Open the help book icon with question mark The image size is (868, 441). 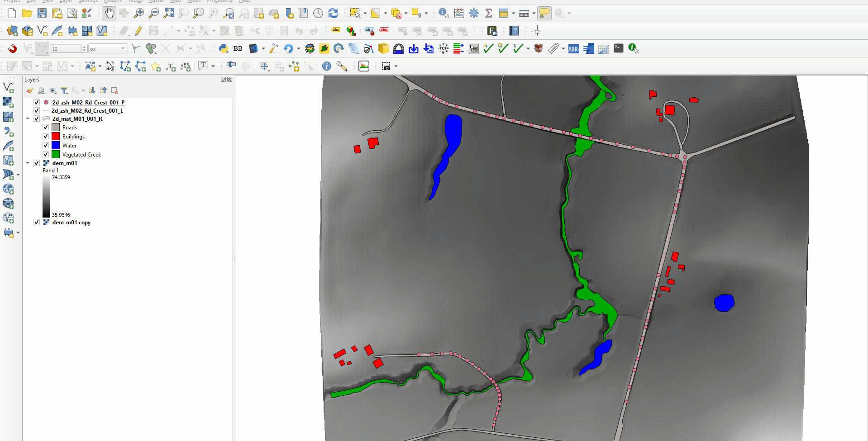point(514,31)
